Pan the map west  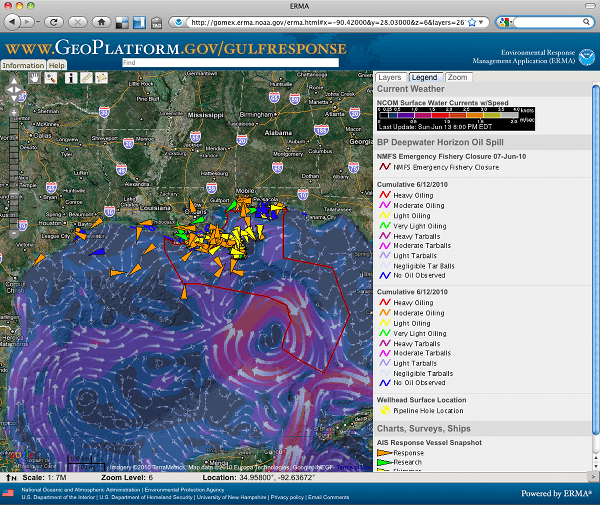[x=8, y=90]
